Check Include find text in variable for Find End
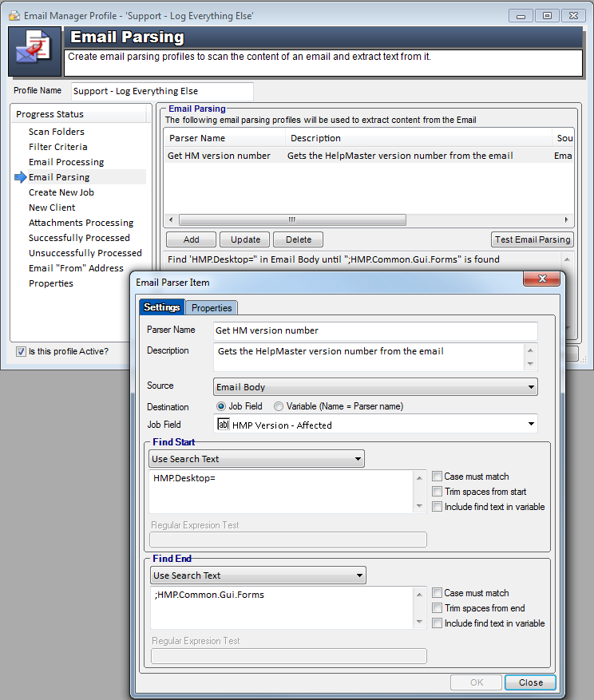The height and width of the screenshot is (700, 594). click(437, 623)
